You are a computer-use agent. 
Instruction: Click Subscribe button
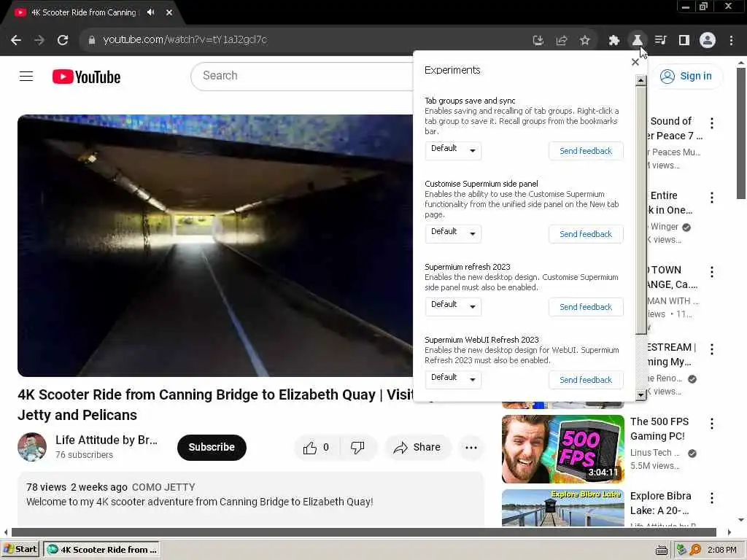point(212,447)
